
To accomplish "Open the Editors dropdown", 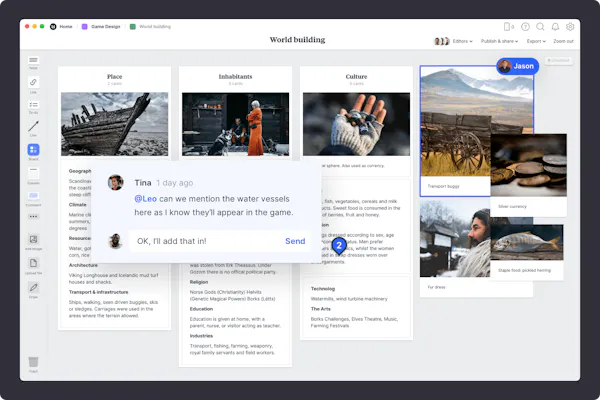I will click(462, 41).
